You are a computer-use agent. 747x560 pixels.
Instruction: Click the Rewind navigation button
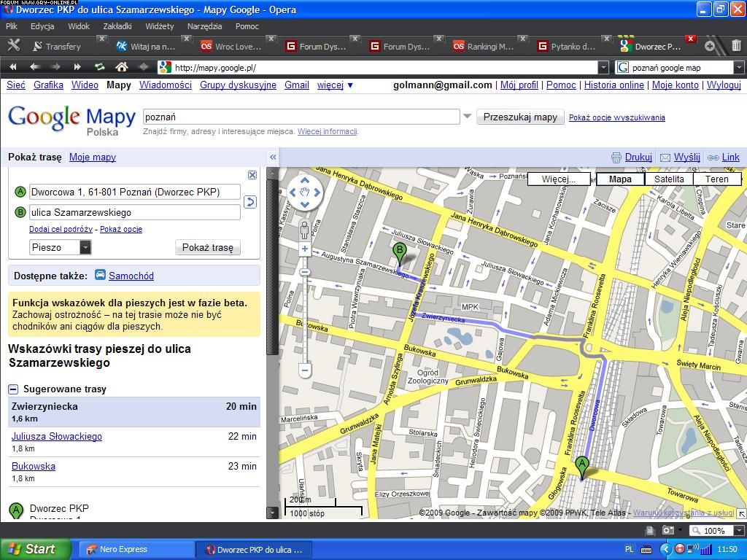pos(13,67)
